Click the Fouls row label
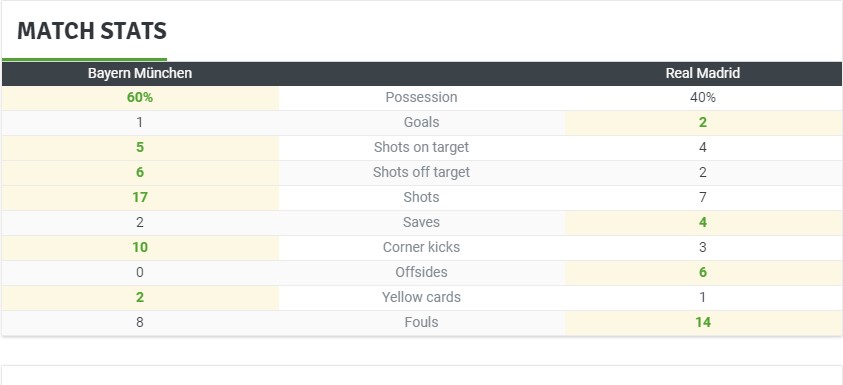The image size is (843, 385). [422, 322]
